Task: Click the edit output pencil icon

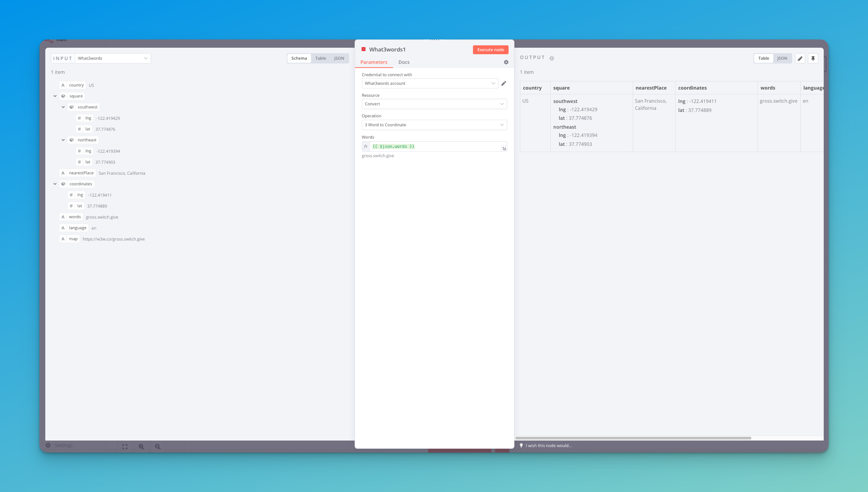Action: [x=800, y=58]
